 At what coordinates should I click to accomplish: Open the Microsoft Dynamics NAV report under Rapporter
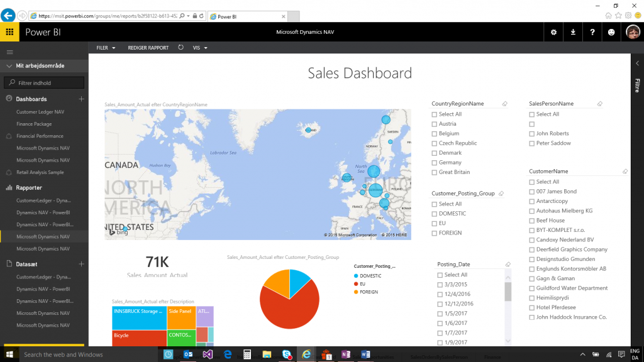tap(44, 236)
